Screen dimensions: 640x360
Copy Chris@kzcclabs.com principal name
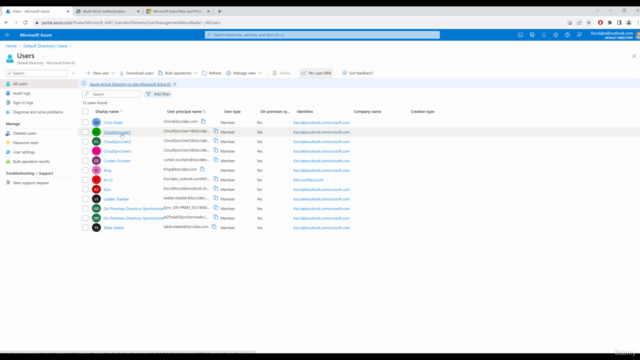[203, 122]
